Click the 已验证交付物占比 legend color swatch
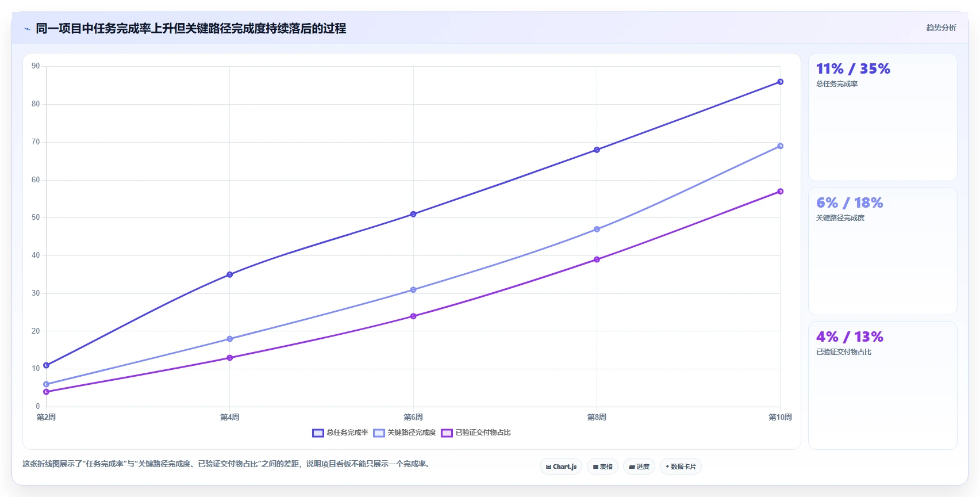The width and height of the screenshot is (980, 497). (447, 433)
